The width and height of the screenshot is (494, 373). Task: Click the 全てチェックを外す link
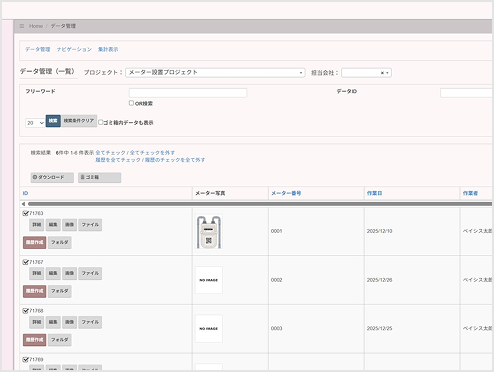click(x=152, y=153)
